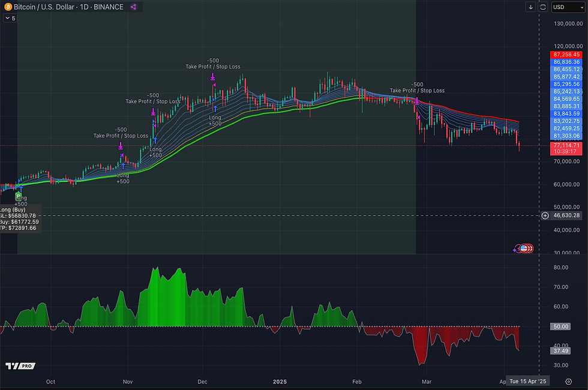This screenshot has height=390, width=588.
Task: Click the Tue 15 Apr '25 date label
Action: [528, 381]
